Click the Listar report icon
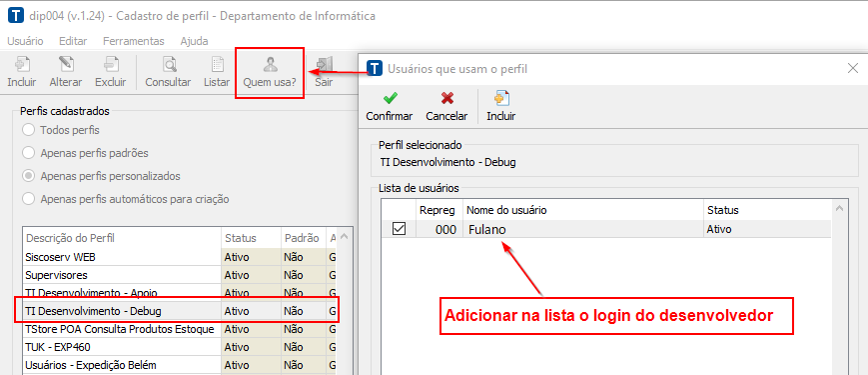 coord(217,64)
